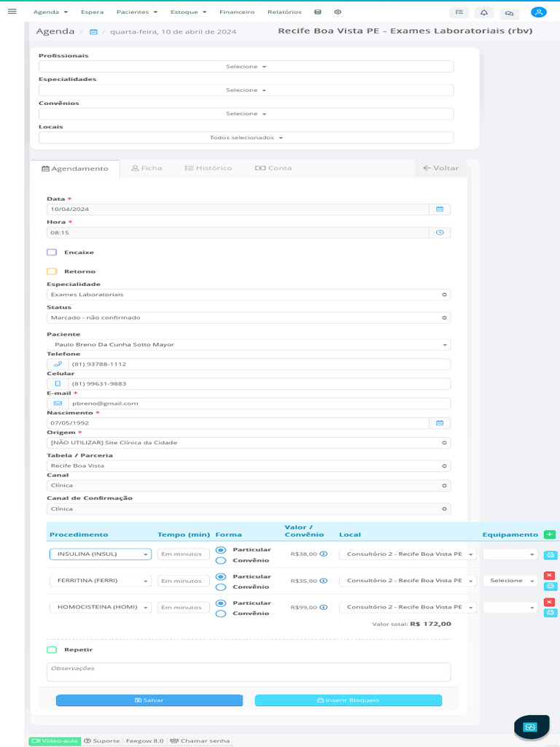Enable the Encaixe checkbox
560x747 pixels.
click(x=52, y=252)
